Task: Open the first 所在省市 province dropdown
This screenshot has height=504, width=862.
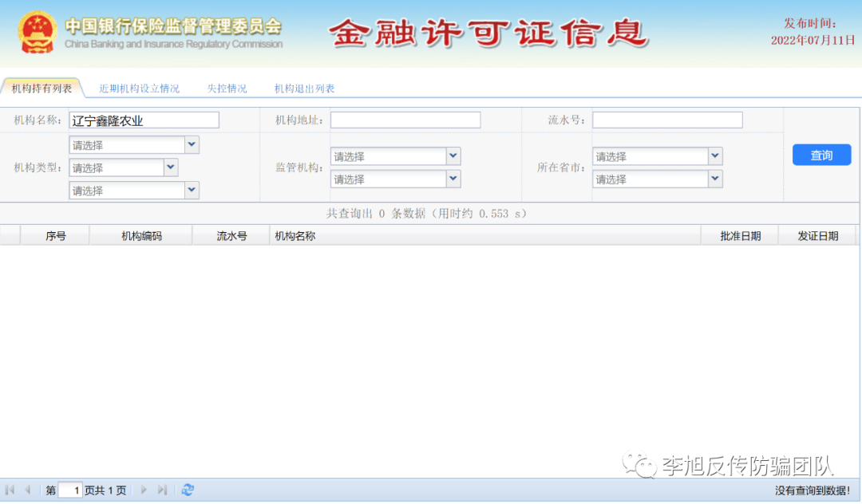Action: point(715,156)
